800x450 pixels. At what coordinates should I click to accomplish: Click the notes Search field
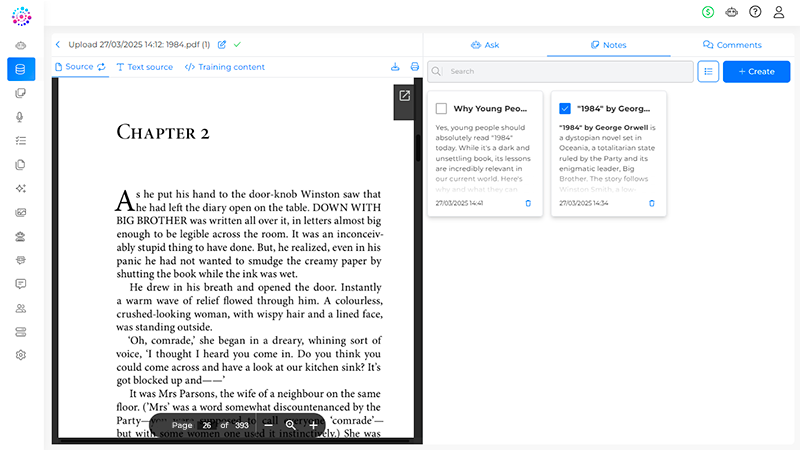(560, 71)
